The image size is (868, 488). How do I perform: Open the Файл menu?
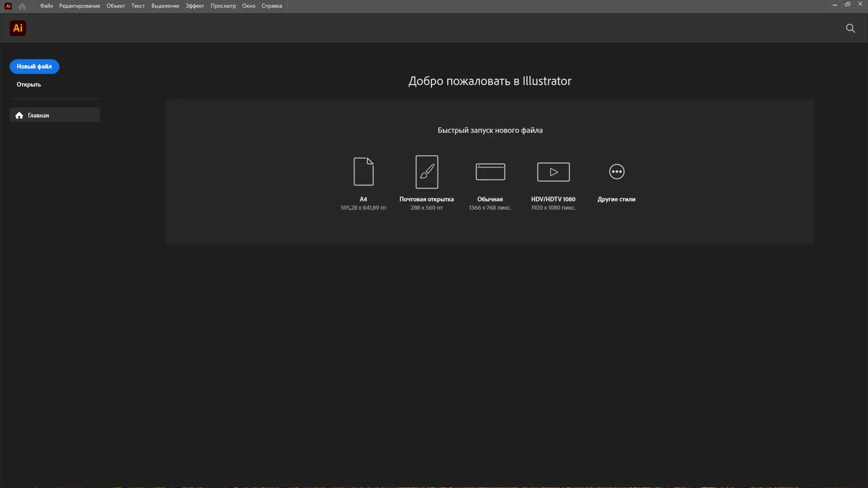46,6
